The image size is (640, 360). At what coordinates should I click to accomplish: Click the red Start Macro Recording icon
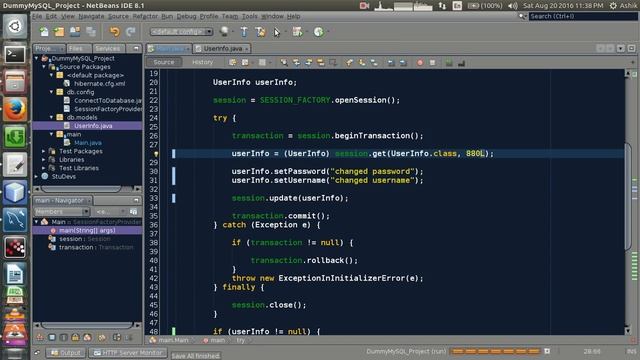click(420, 62)
